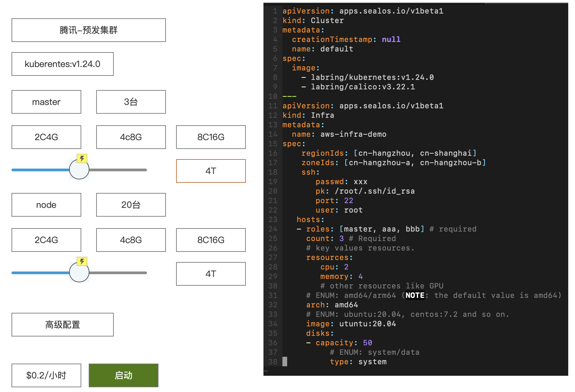Click the master resources slider handle
The width and height of the screenshot is (575, 392).
[79, 170]
